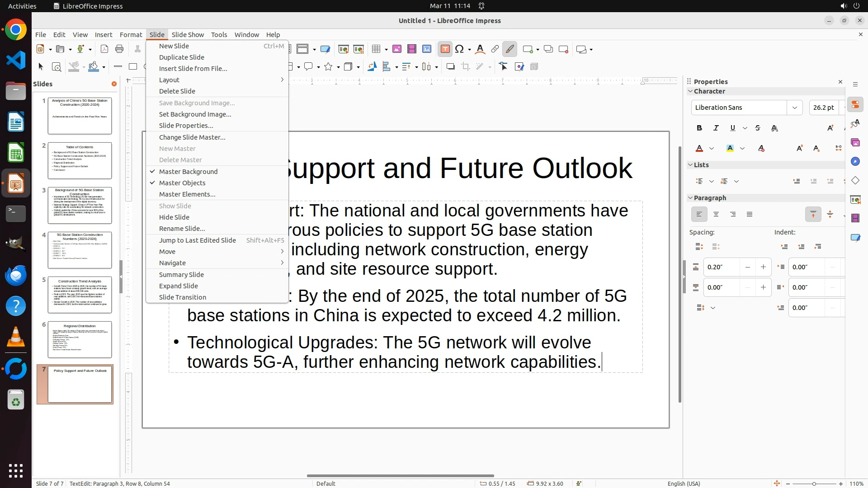The width and height of the screenshot is (868, 488).
Task: Enable justified paragraph alignment
Action: [750, 215]
